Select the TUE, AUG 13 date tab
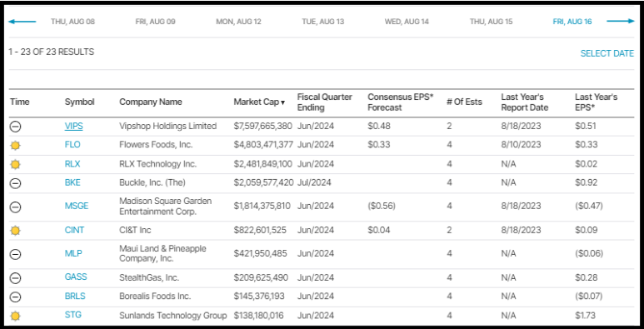The height and width of the screenshot is (329, 644). (x=322, y=22)
